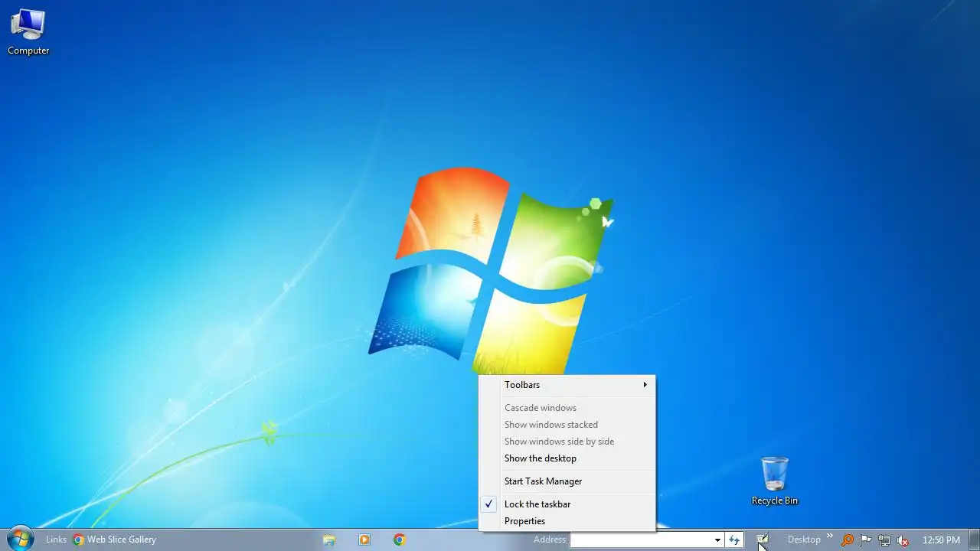Open the Action Center flag icon
The height and width of the screenshot is (551, 980).
866,540
